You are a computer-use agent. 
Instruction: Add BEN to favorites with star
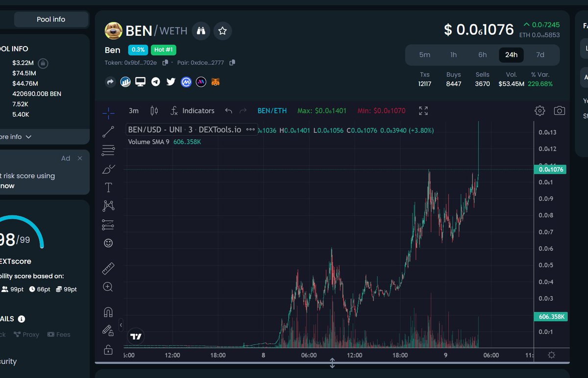(x=222, y=31)
